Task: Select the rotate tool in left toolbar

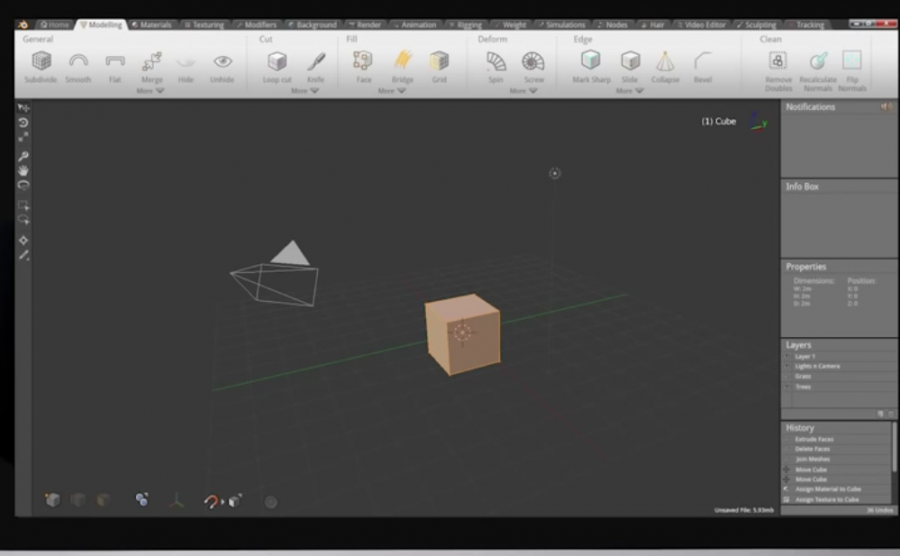Action: [x=23, y=122]
